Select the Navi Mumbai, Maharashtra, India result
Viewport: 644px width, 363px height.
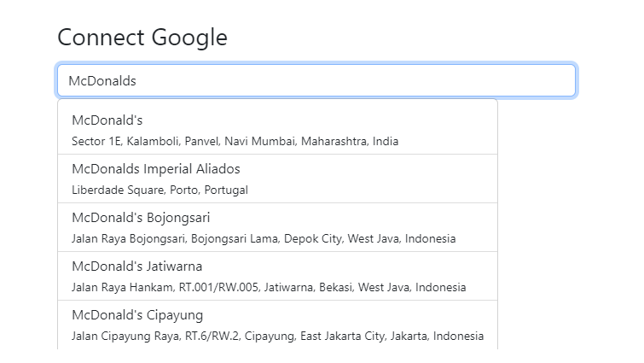pos(277,131)
